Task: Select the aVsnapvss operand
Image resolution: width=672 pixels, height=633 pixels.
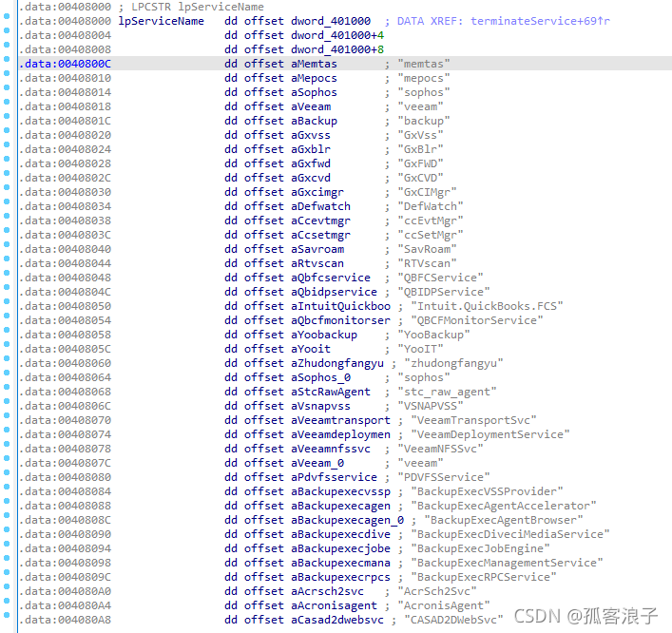Action: pos(320,406)
